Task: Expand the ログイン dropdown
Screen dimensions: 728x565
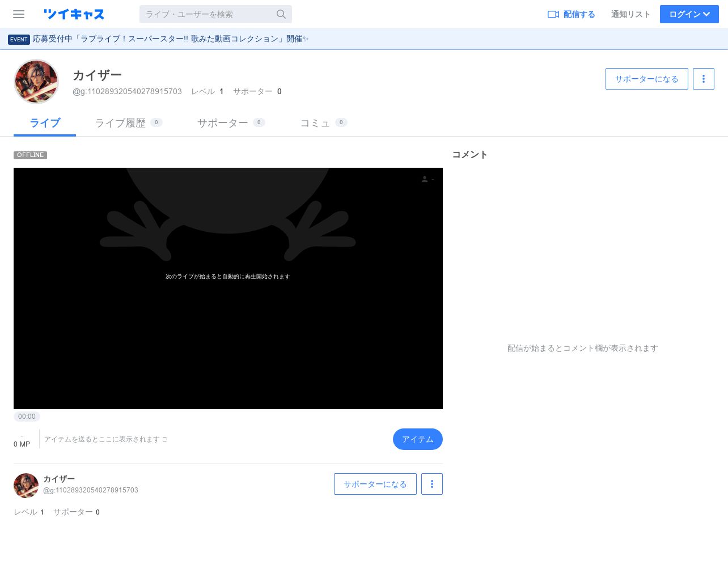Action: [689, 14]
